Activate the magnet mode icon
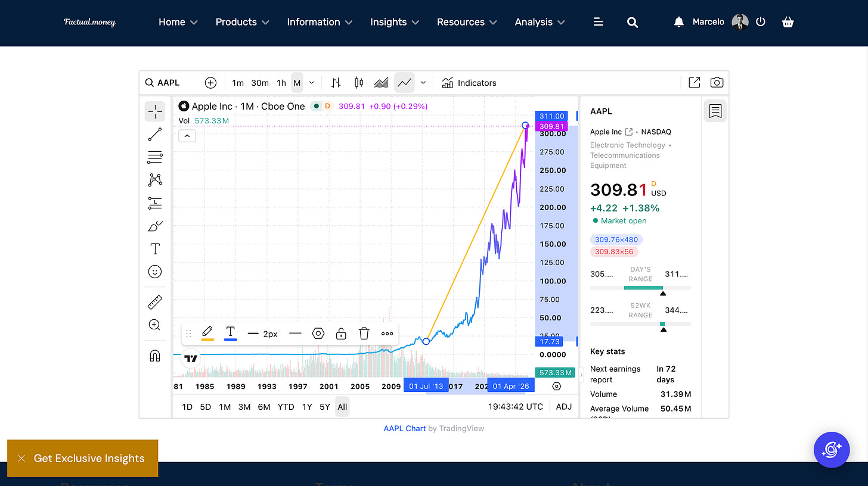 click(155, 356)
